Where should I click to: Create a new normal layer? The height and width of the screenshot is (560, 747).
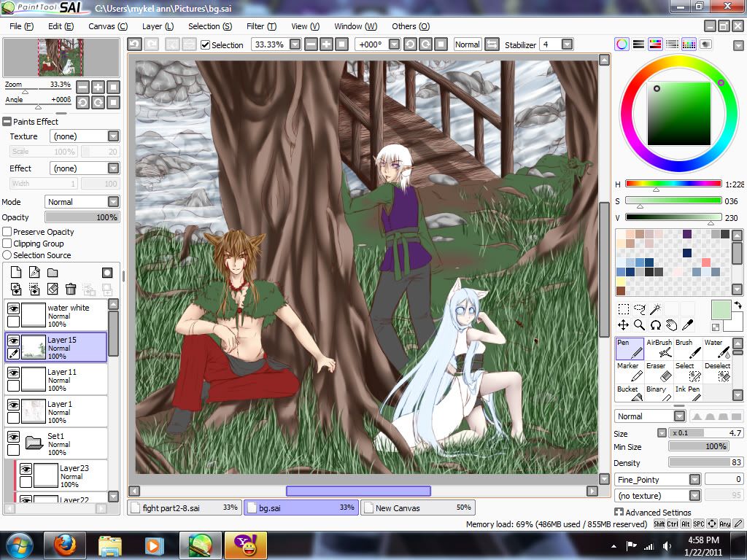tap(16, 273)
